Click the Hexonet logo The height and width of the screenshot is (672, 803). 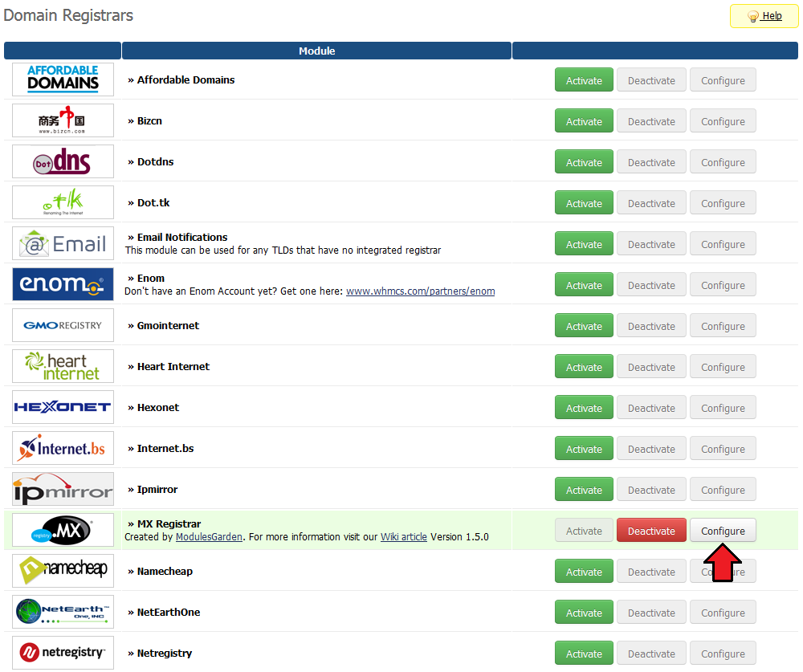[x=63, y=407]
